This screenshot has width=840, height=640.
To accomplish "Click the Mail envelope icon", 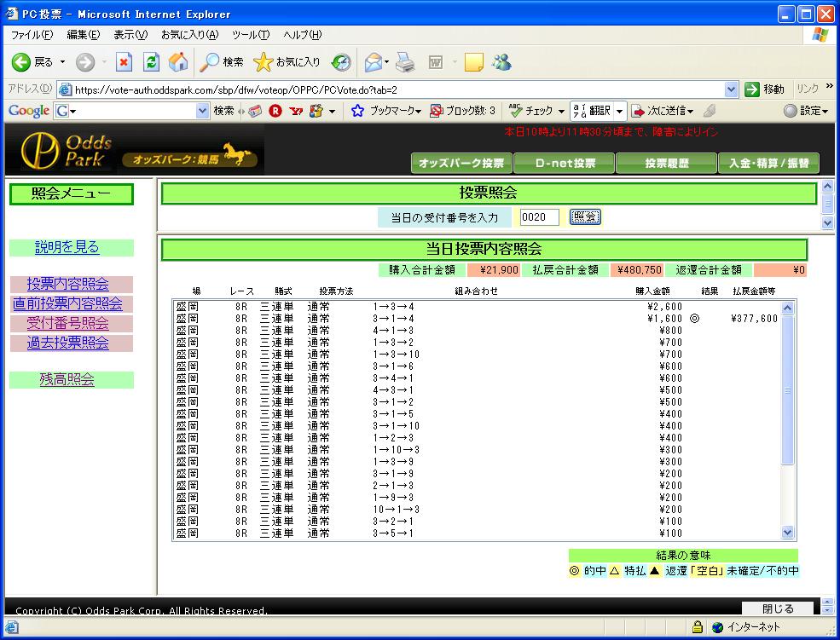I will pyautogui.click(x=374, y=62).
